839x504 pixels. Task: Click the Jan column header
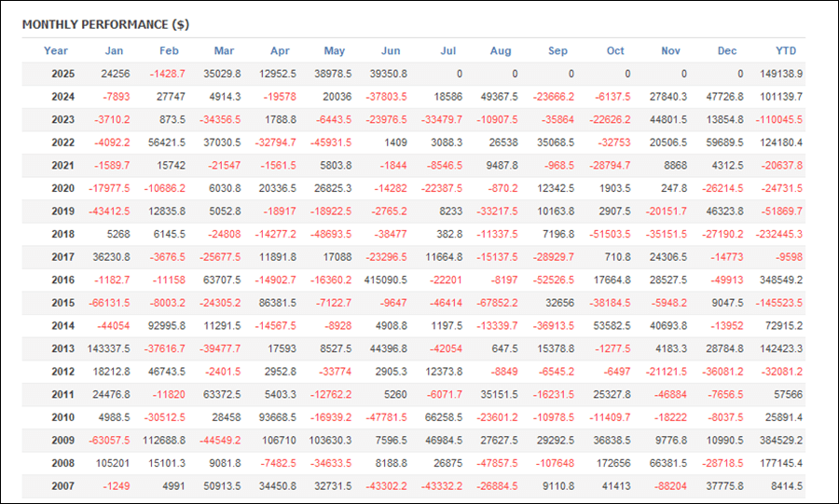coord(114,51)
